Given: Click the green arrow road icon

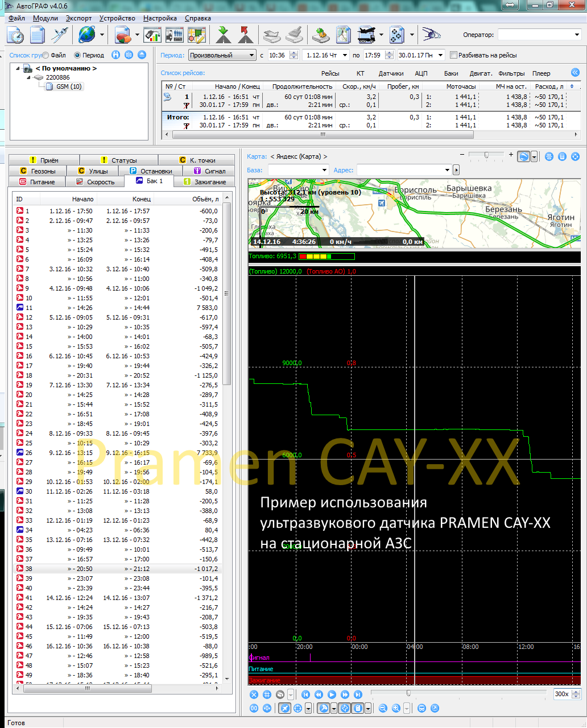Looking at the screenshot, I should pyautogui.click(x=224, y=35).
